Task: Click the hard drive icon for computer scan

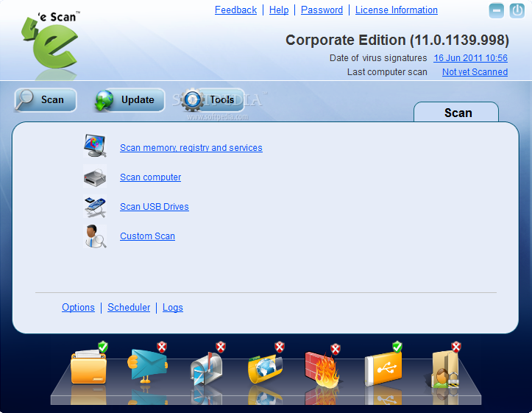Action: tap(95, 177)
